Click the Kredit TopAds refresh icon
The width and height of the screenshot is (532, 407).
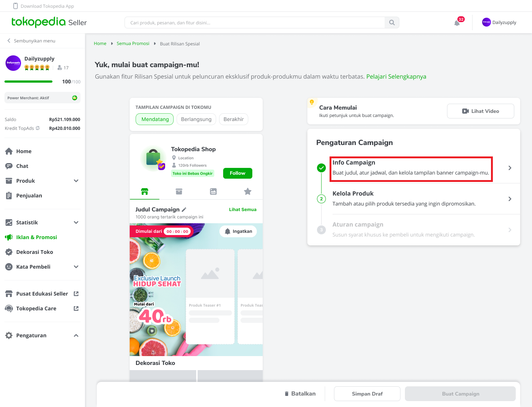(x=38, y=128)
